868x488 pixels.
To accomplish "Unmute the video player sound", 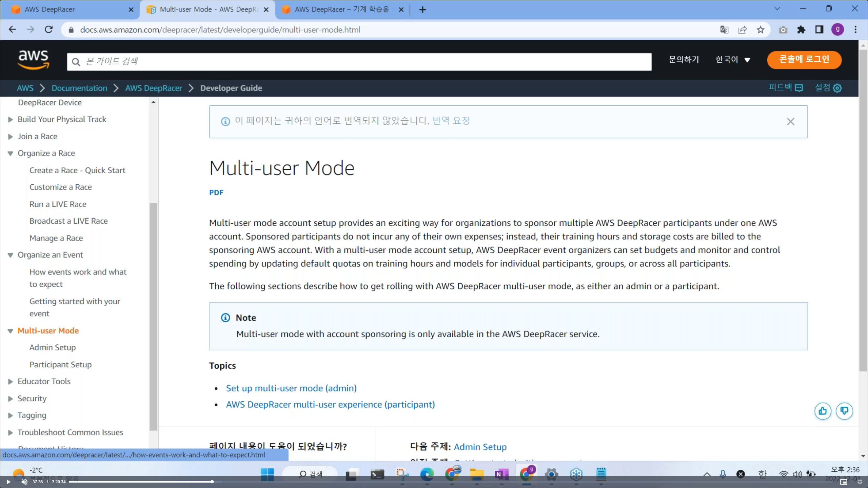I will (x=24, y=482).
